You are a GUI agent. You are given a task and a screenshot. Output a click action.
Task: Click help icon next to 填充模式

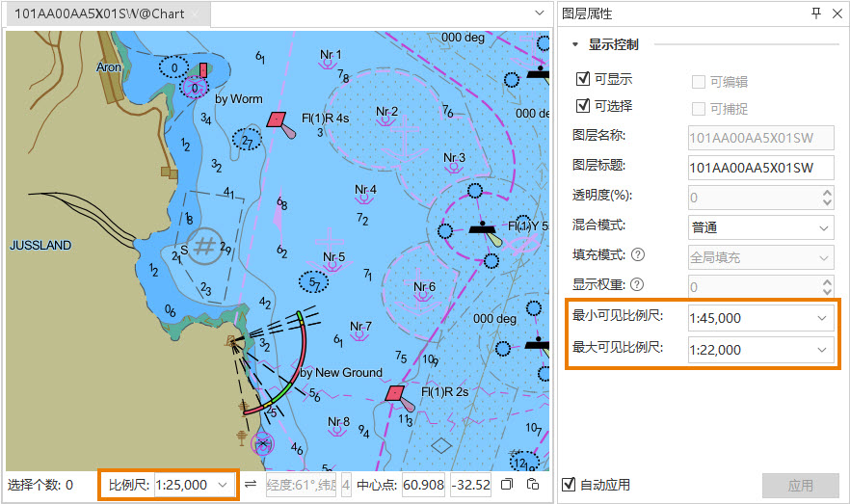[637, 257]
